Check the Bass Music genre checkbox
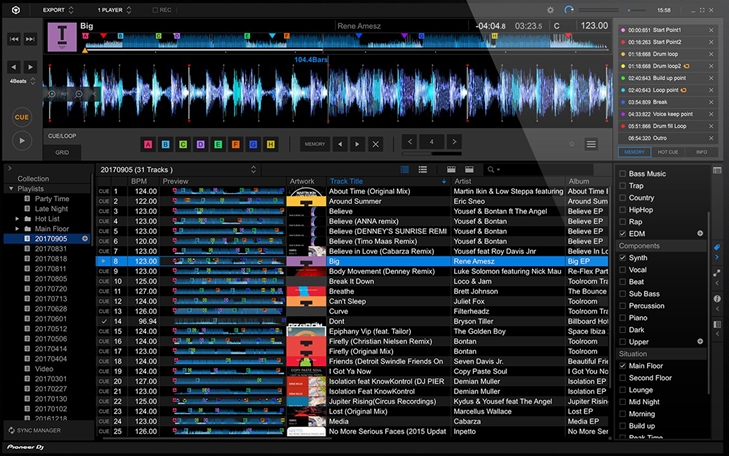The image size is (729, 456). 623,174
